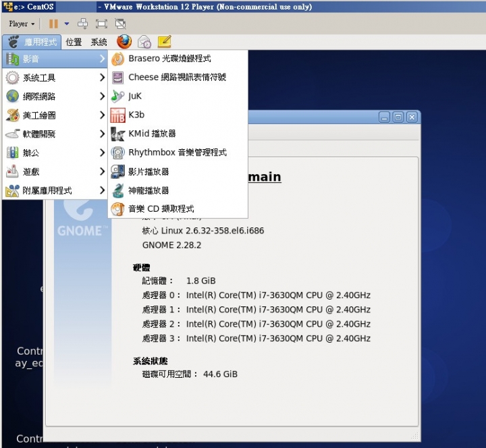Click the 影音 category icon
The image size is (486, 448).
point(12,59)
